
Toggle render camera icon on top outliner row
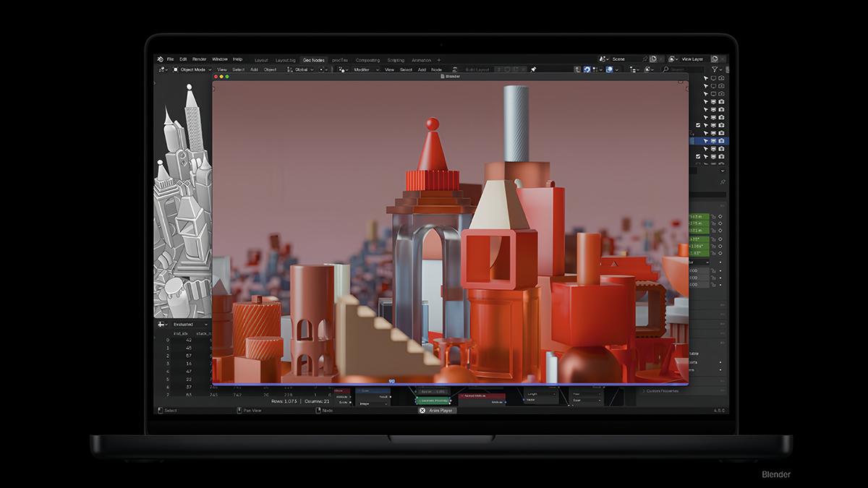coord(721,78)
